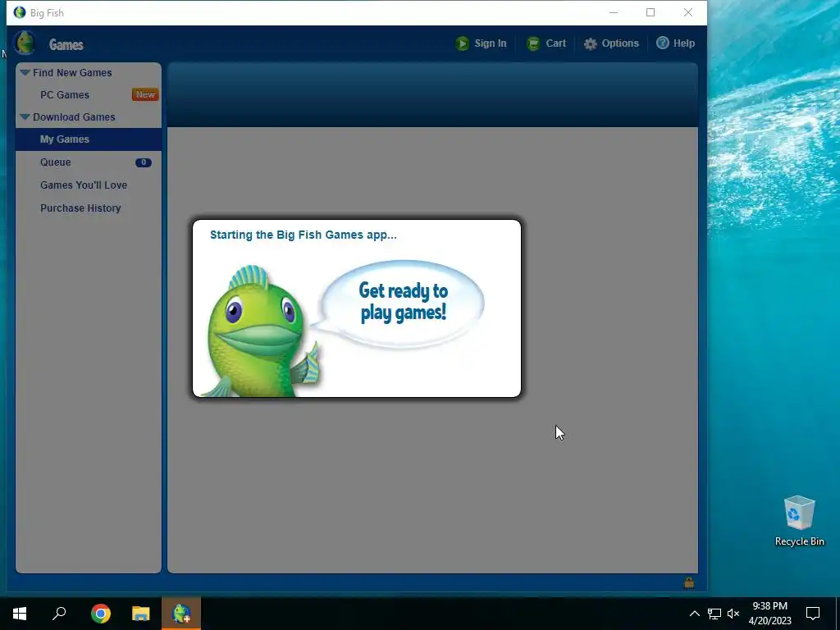Open the Windows Start menu
This screenshot has height=630, width=840.
point(20,614)
